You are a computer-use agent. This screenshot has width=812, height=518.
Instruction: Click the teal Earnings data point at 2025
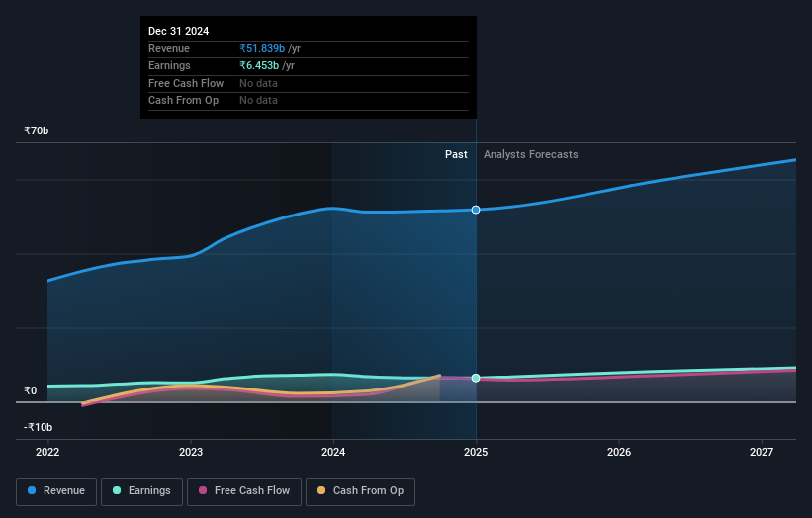[x=476, y=378]
